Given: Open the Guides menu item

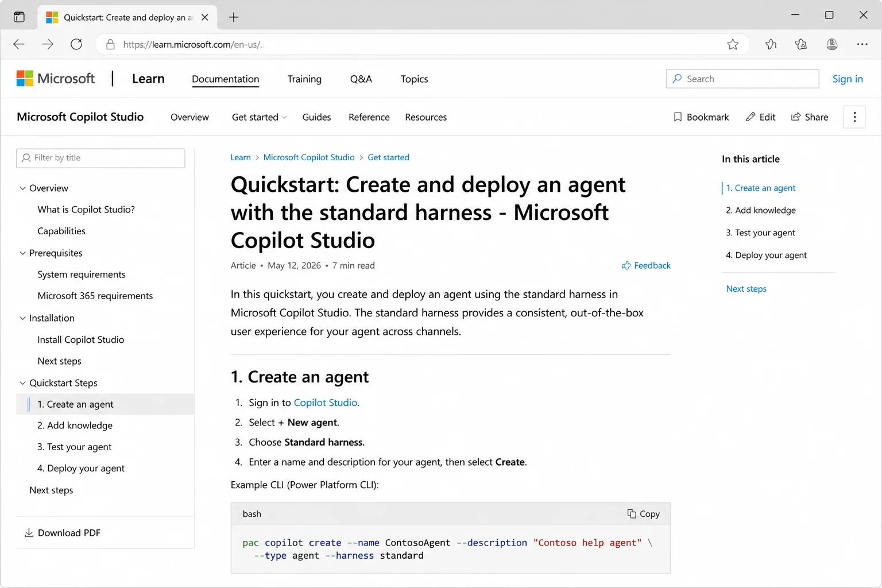Looking at the screenshot, I should 316,117.
